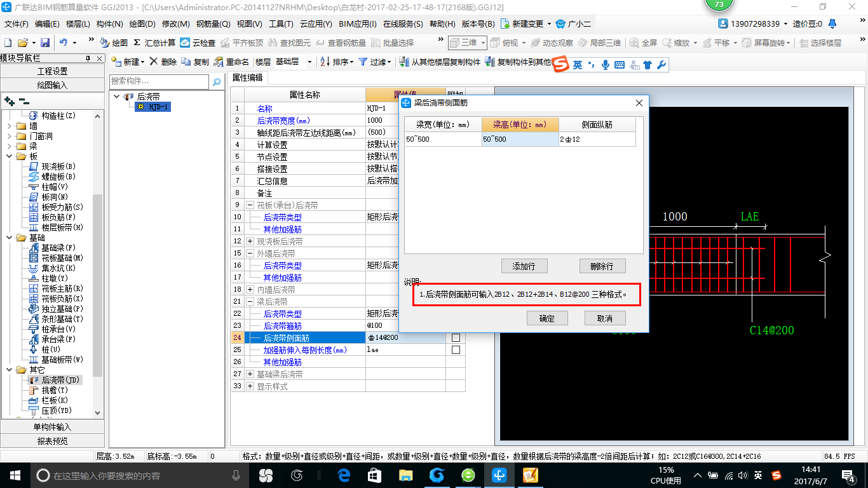This screenshot has height=488, width=868.
Task: Click the 梁高 cell 50~500 in dialog
Action: [520, 139]
